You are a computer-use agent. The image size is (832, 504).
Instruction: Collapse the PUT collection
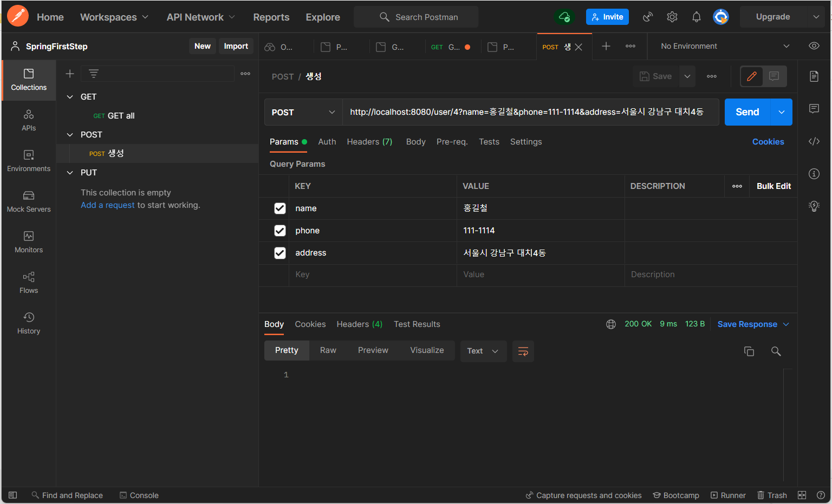point(70,173)
